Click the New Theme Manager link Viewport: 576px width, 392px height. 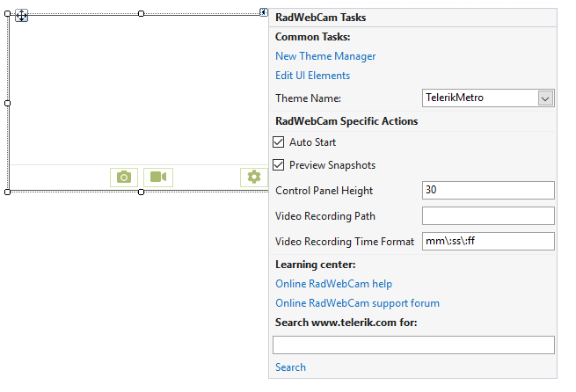tap(325, 56)
